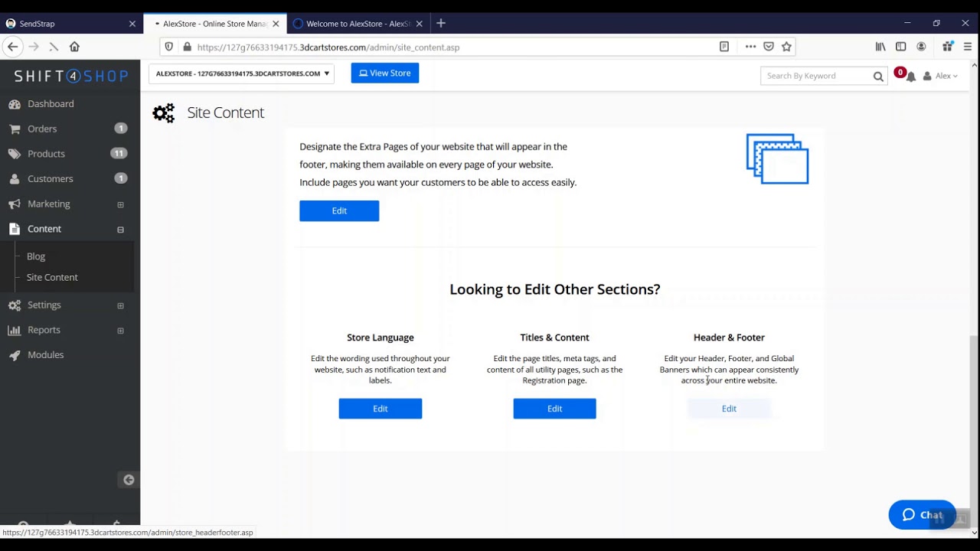Open Customers in the sidebar
Viewport: 980px width, 551px height.
click(51, 179)
